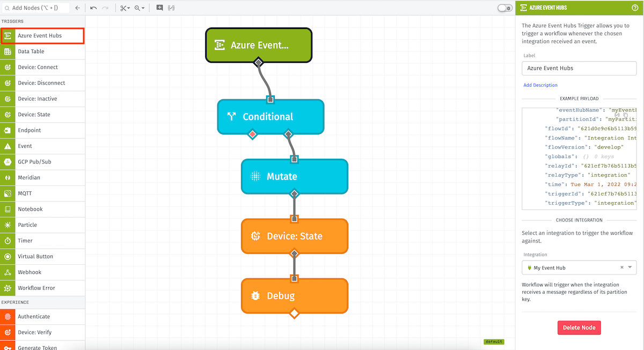Select the Virtual Button trigger
Image resolution: width=644 pixels, height=350 pixels.
(42, 256)
